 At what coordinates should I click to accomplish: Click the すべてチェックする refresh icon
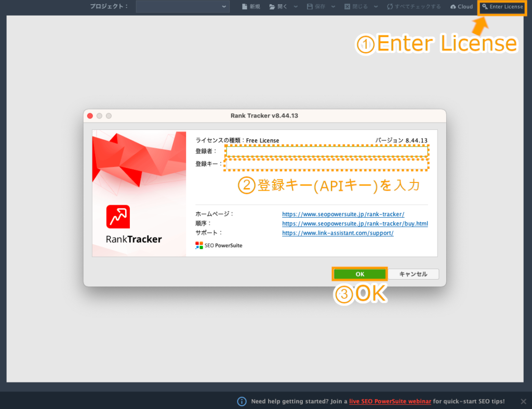390,6
